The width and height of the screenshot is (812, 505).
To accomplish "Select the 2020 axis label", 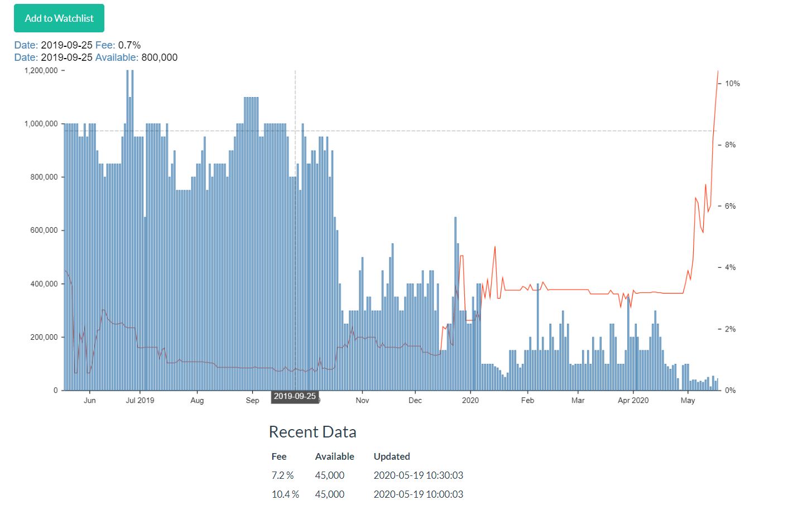I will [470, 400].
